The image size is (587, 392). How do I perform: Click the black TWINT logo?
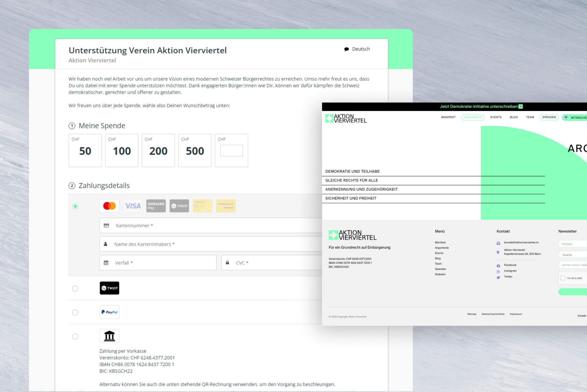(x=109, y=288)
